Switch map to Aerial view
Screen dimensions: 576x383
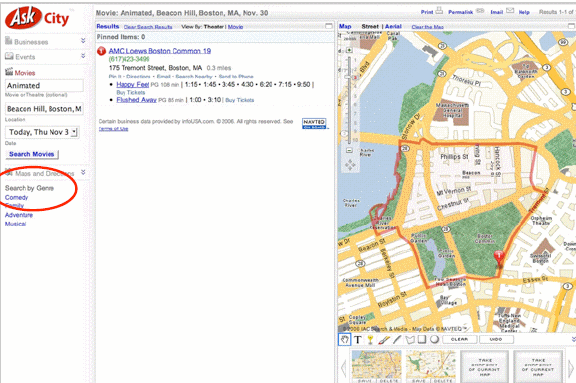click(x=393, y=26)
